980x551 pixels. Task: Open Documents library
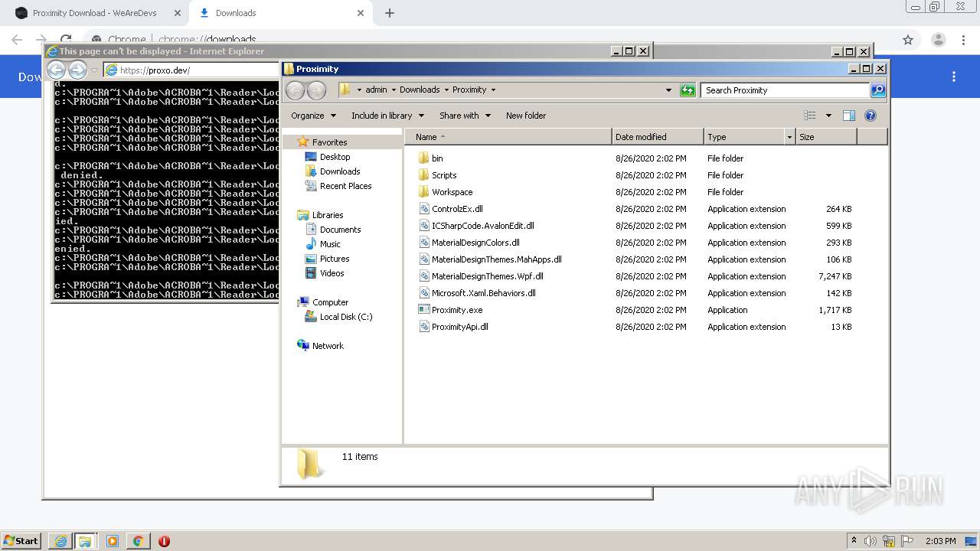click(x=340, y=230)
